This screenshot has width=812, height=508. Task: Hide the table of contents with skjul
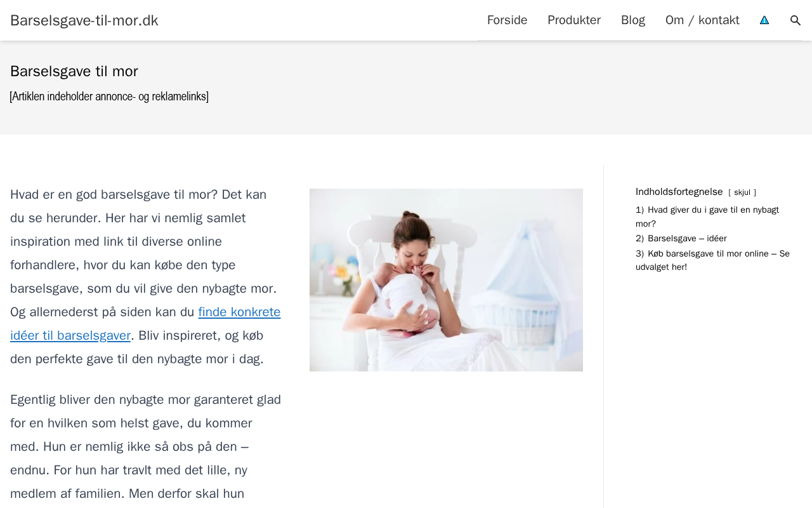742,192
